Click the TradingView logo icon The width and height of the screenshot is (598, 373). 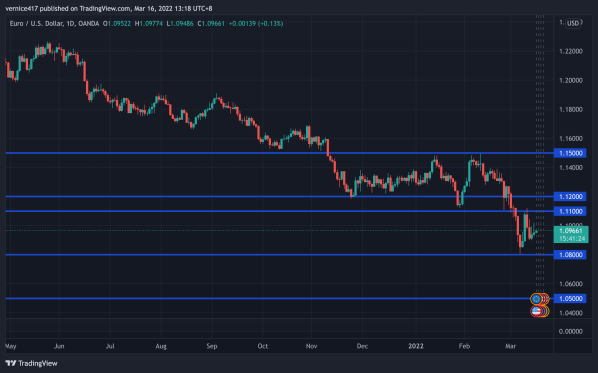point(11,363)
